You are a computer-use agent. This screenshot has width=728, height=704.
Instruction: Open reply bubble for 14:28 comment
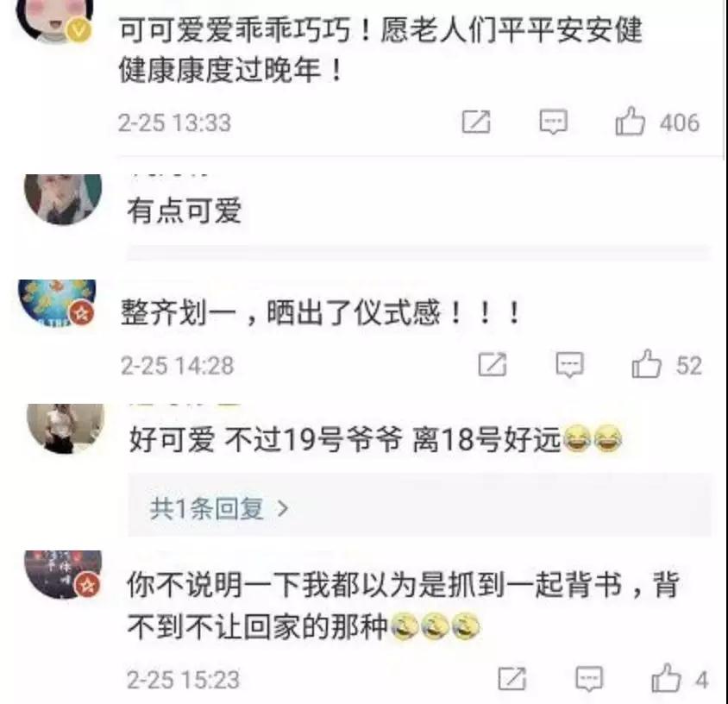coord(569,365)
